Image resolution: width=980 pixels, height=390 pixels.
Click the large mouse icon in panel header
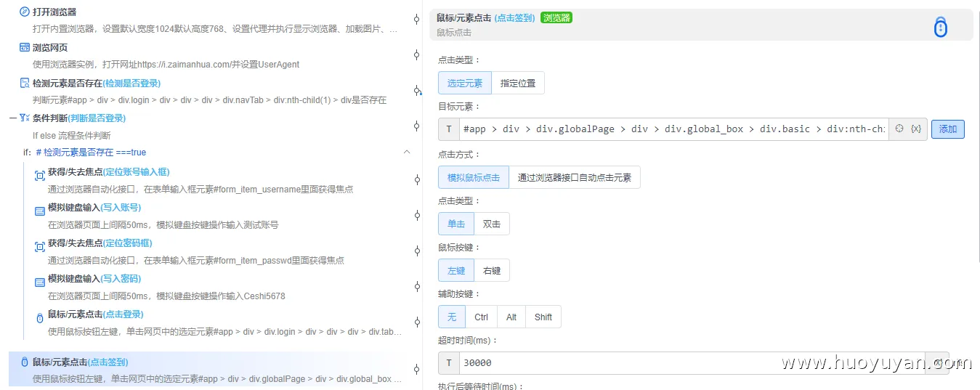point(941,27)
